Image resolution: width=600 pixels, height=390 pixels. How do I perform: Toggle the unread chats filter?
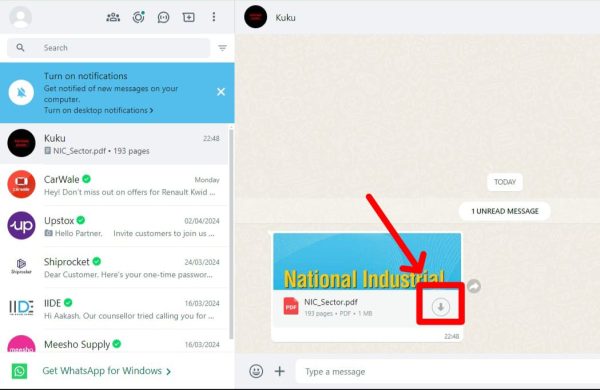point(222,48)
